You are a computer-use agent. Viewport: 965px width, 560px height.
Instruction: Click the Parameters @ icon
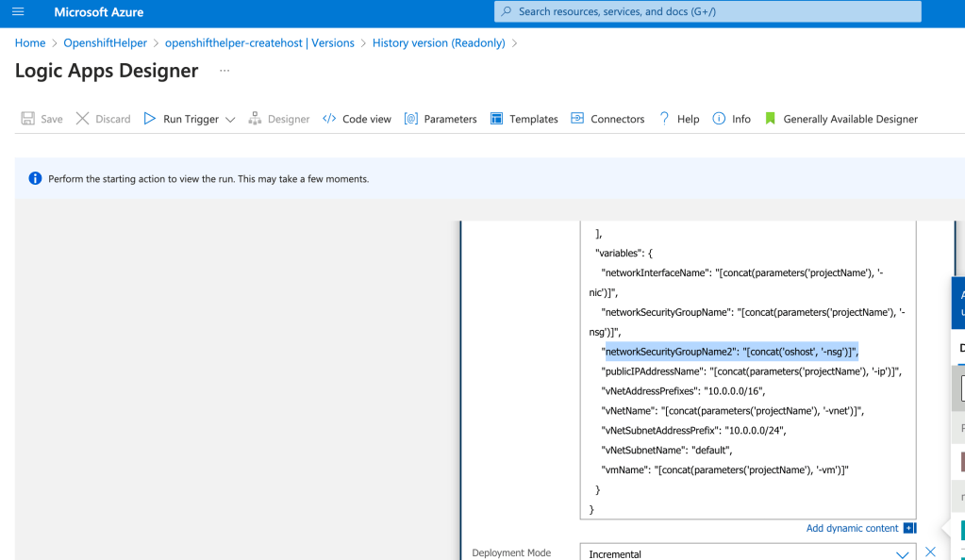pos(410,118)
